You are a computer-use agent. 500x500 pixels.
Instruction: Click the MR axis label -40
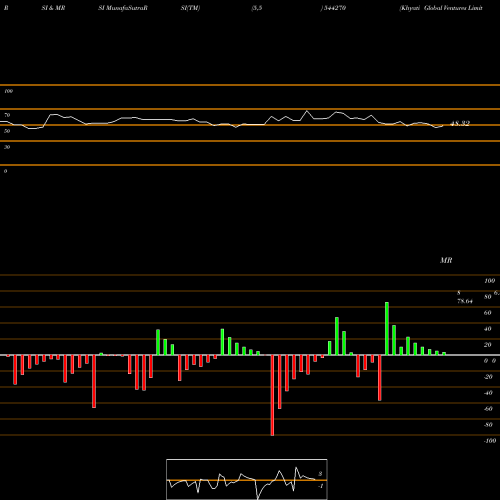coord(488,393)
